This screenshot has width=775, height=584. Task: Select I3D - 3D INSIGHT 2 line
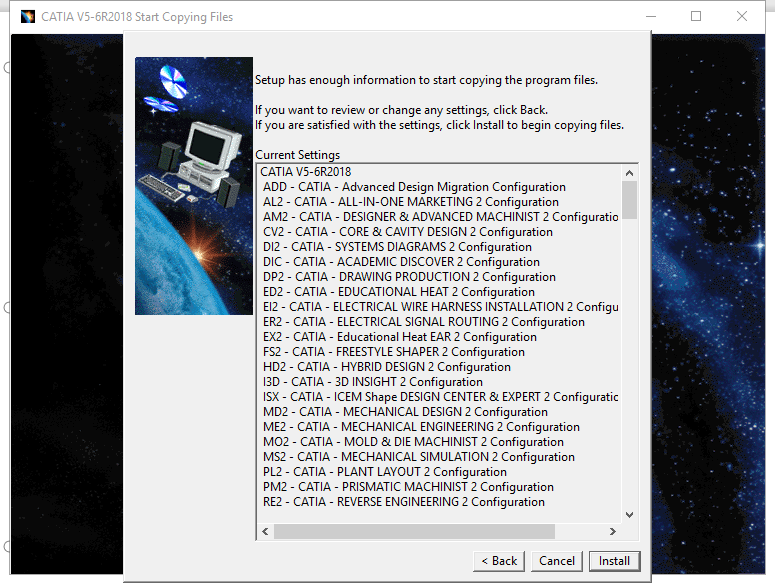[x=373, y=382]
